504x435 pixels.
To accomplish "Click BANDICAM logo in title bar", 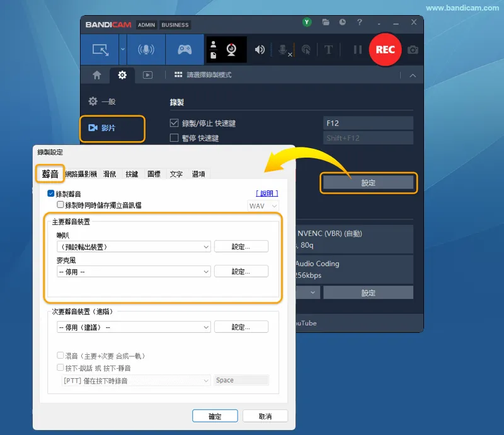I will [108, 25].
